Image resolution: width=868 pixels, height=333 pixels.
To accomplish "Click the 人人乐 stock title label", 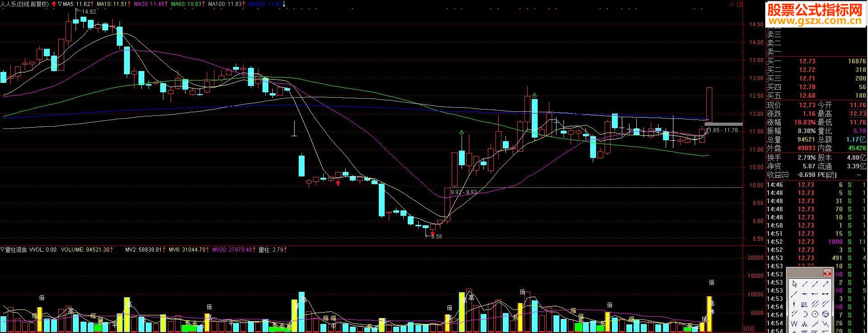I will coord(24,4).
